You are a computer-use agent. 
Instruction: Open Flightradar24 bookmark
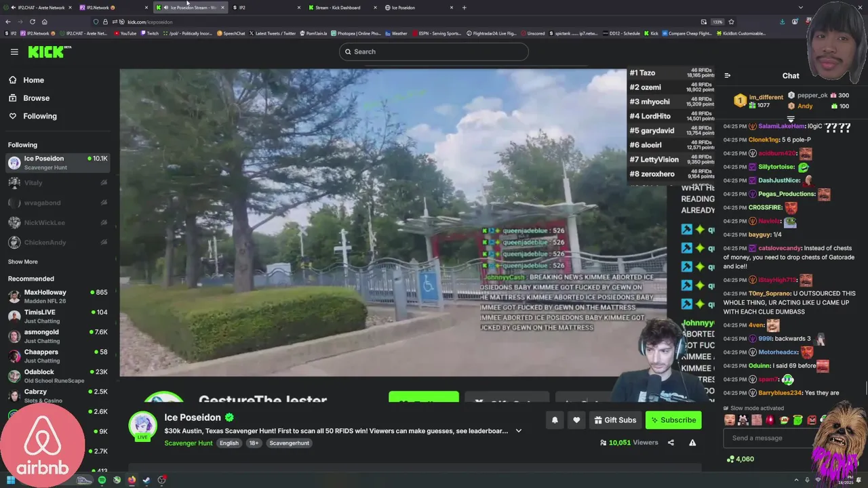click(491, 33)
